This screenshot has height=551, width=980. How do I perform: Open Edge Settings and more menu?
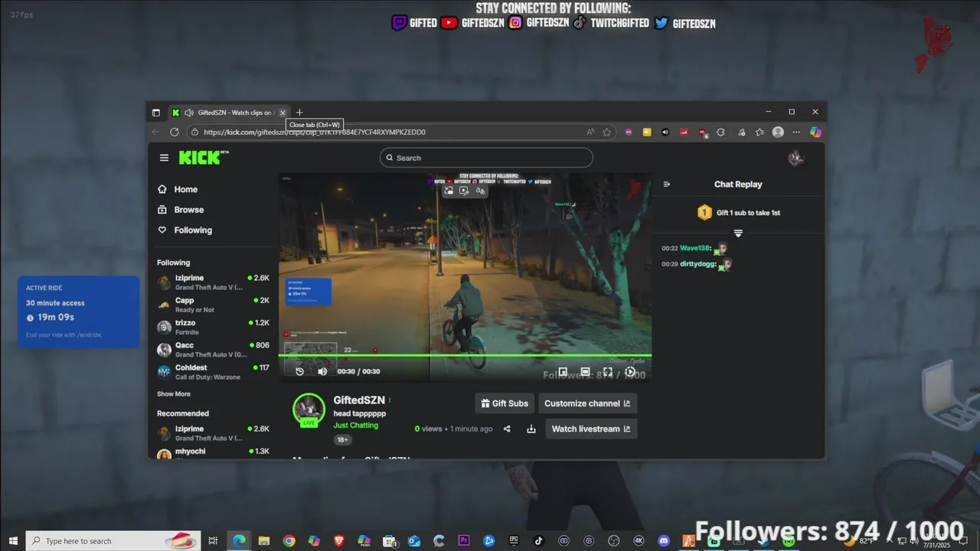(796, 132)
